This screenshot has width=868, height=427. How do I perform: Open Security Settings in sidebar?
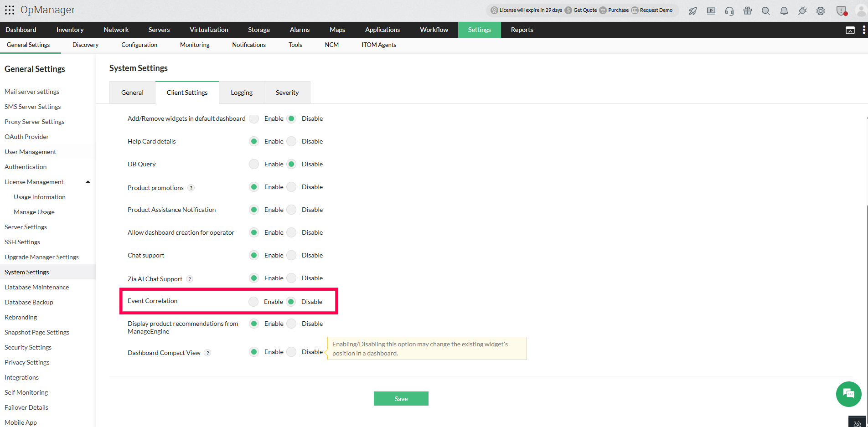(x=28, y=347)
